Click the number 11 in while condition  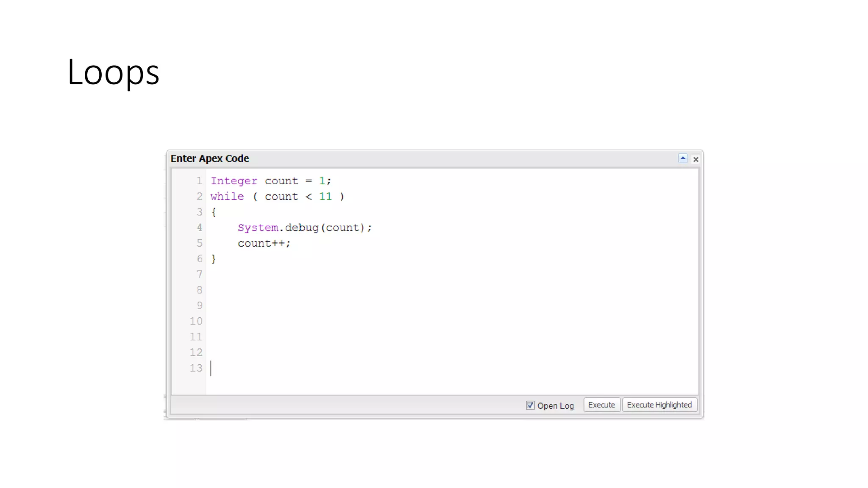[325, 197]
